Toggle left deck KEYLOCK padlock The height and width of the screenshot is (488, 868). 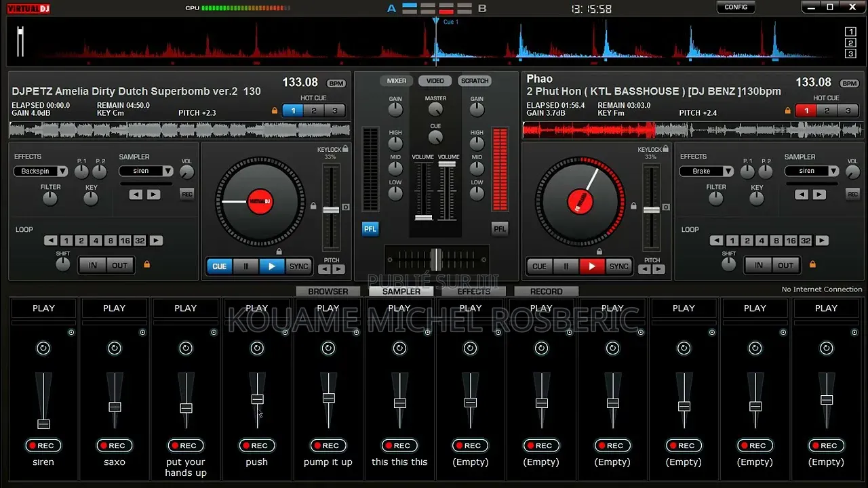coord(345,148)
